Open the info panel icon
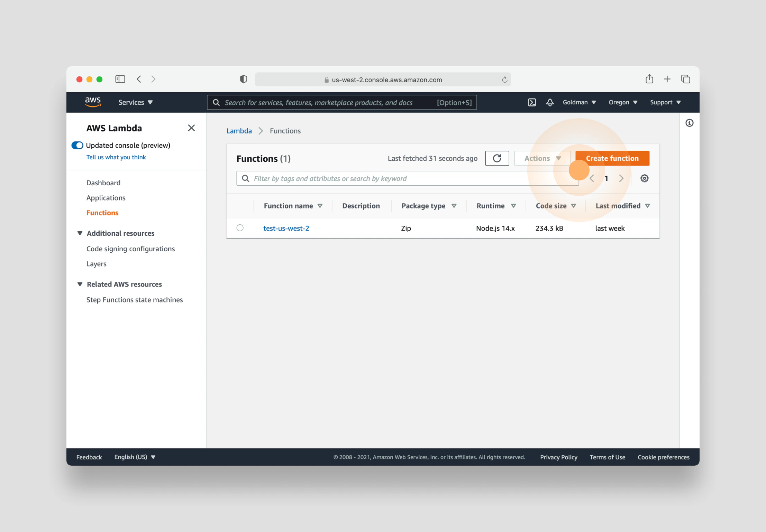Image resolution: width=766 pixels, height=532 pixels. tap(689, 123)
